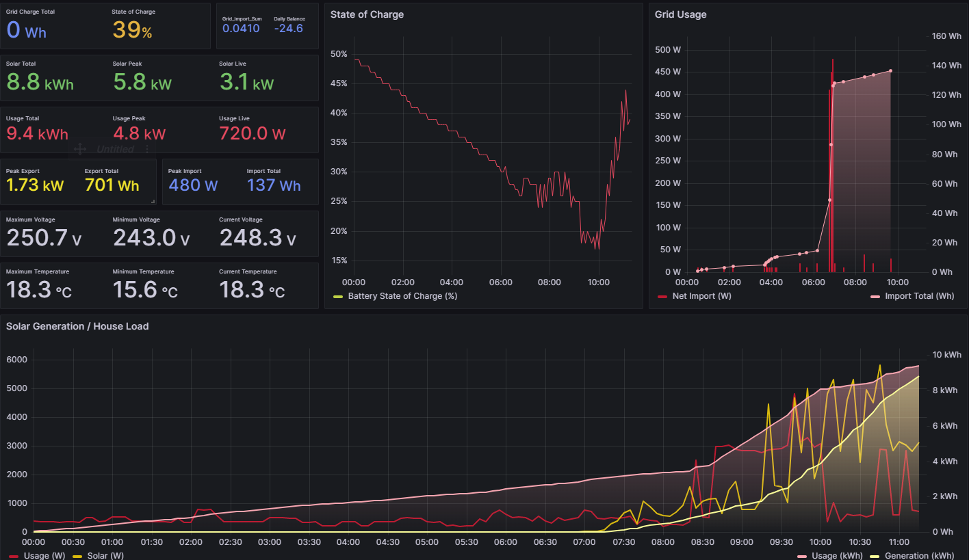Click the 11:00 time label on Solar chart
Screen dimensions: 969x560
[898, 542]
